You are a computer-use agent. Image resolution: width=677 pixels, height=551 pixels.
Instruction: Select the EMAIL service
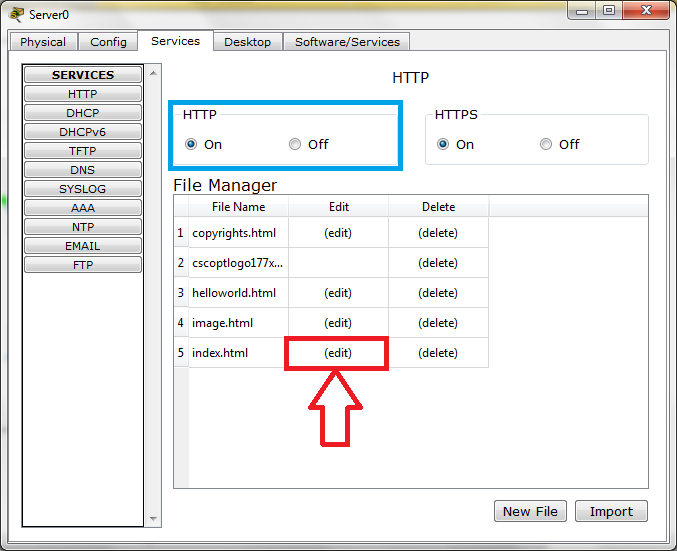[x=83, y=246]
